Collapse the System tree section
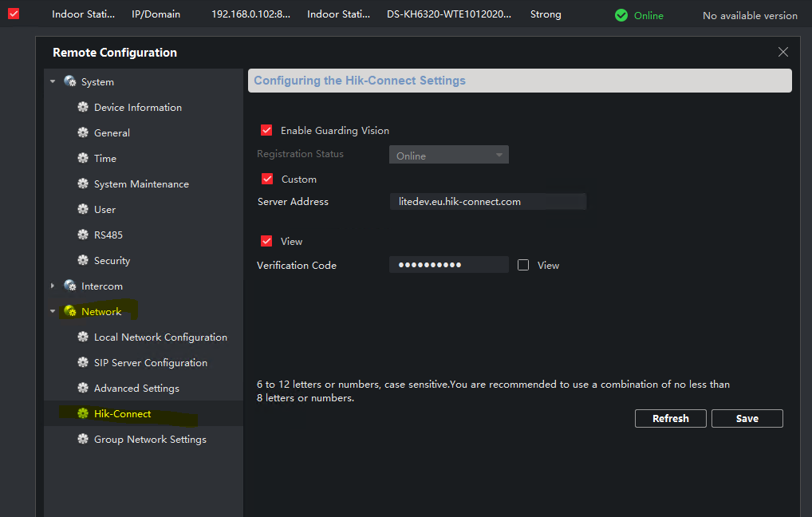The height and width of the screenshot is (517, 812). (53, 81)
